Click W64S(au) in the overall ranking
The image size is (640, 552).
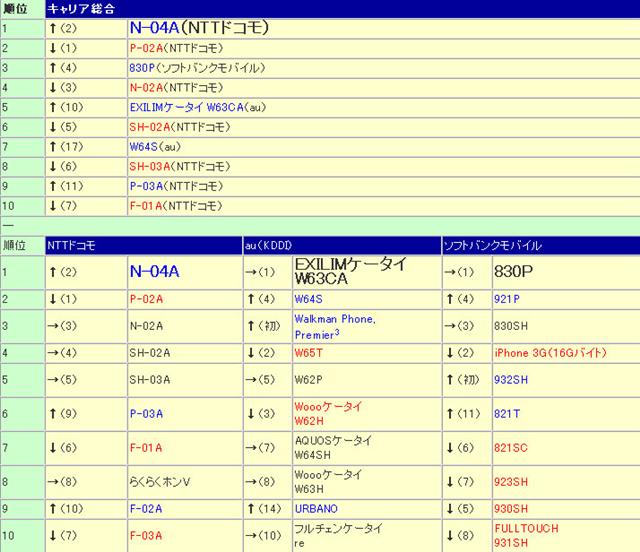[155, 147]
